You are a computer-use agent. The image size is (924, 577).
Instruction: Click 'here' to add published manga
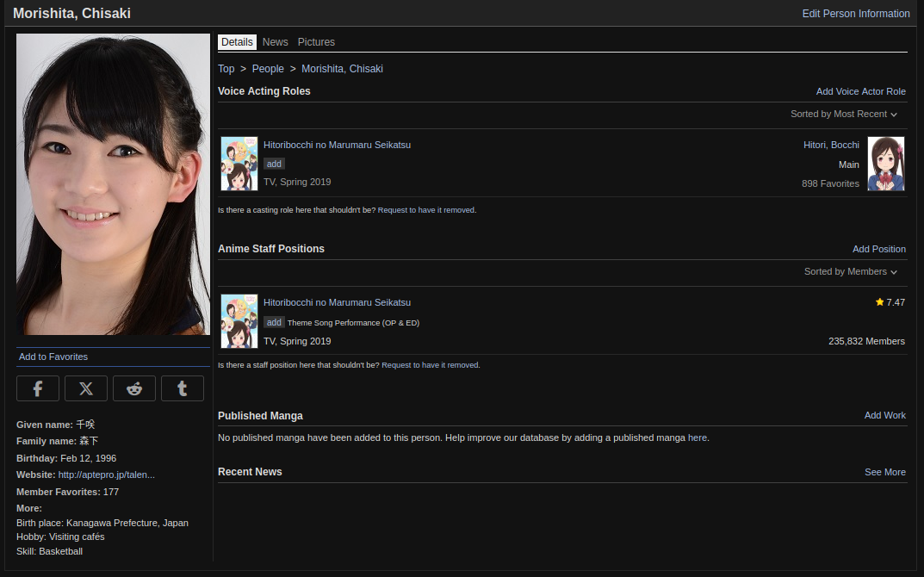click(x=698, y=437)
